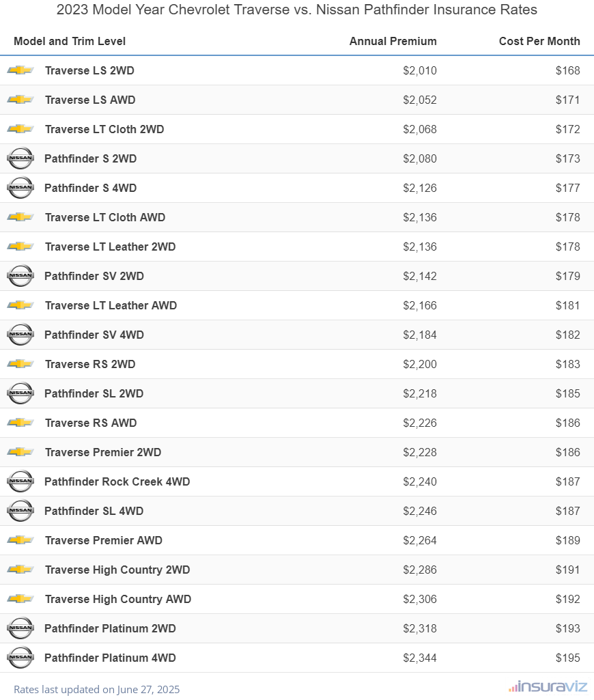Click the Nissan logo beside Pathfinder Rock Creek 4WD
The height and width of the screenshot is (700, 594).
pyautogui.click(x=20, y=481)
